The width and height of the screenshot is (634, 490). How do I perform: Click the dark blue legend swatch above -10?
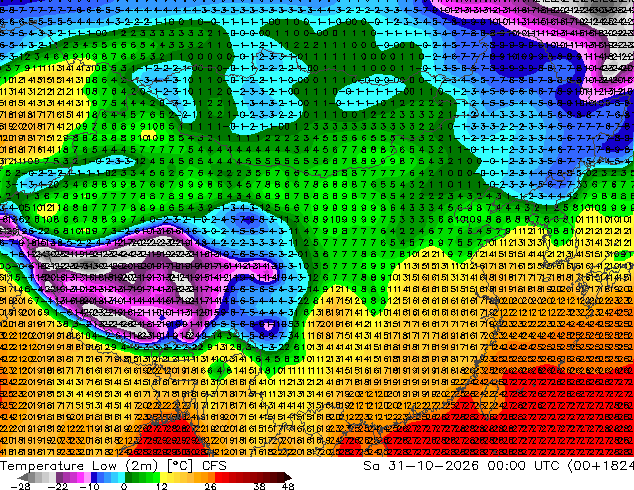click(x=94, y=477)
